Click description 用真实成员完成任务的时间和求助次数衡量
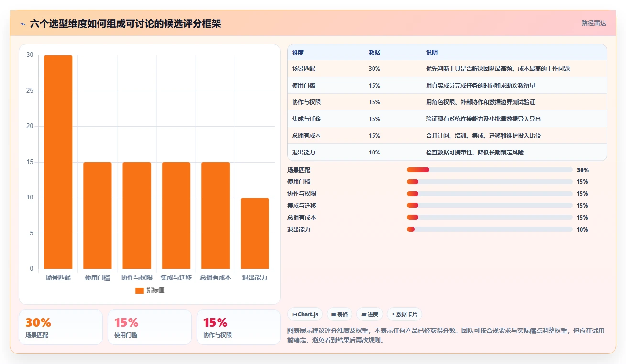626x364 pixels. [x=481, y=86]
